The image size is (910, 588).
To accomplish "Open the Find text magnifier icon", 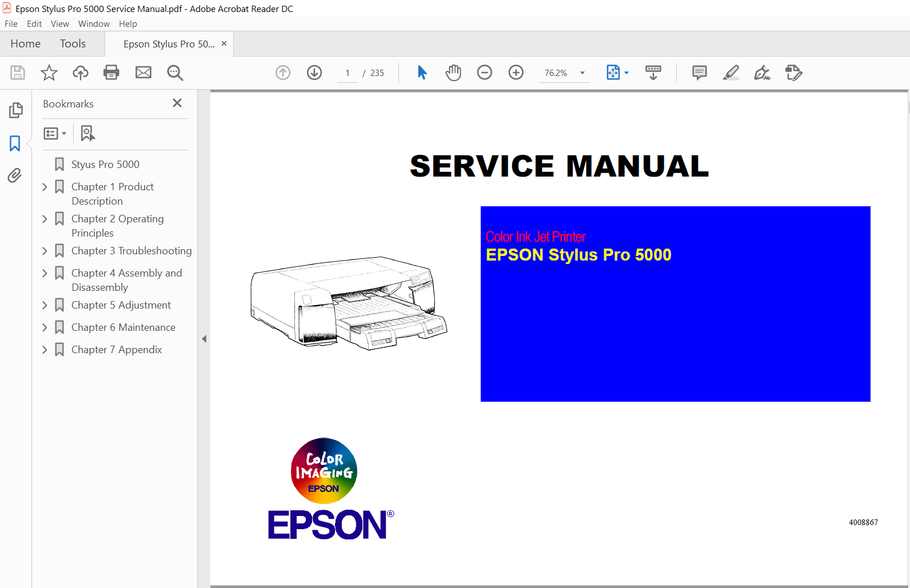I will pyautogui.click(x=175, y=73).
